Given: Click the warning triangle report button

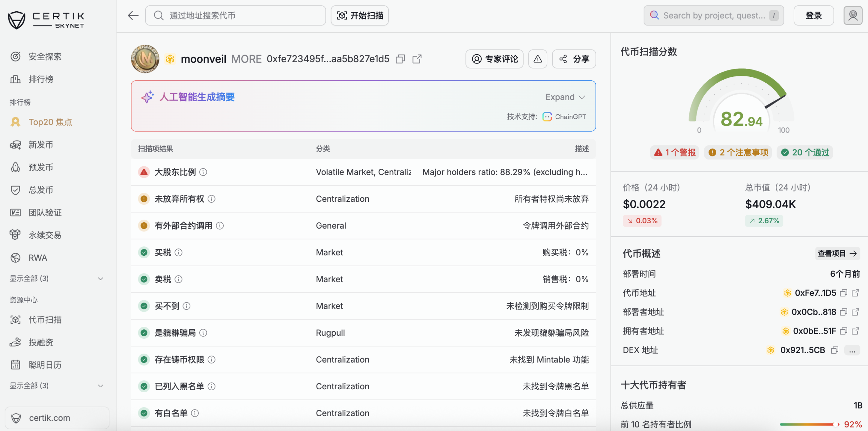Looking at the screenshot, I should (537, 59).
